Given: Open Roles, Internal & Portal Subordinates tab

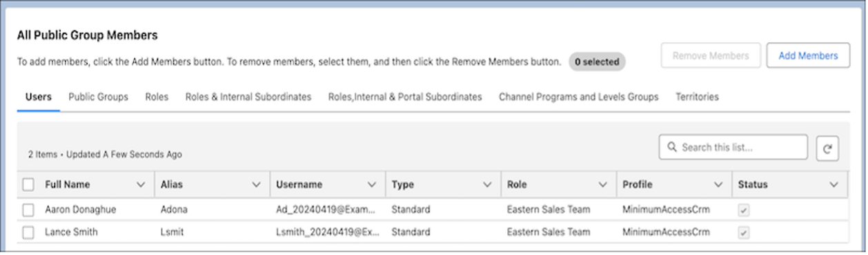Looking at the screenshot, I should (x=405, y=97).
